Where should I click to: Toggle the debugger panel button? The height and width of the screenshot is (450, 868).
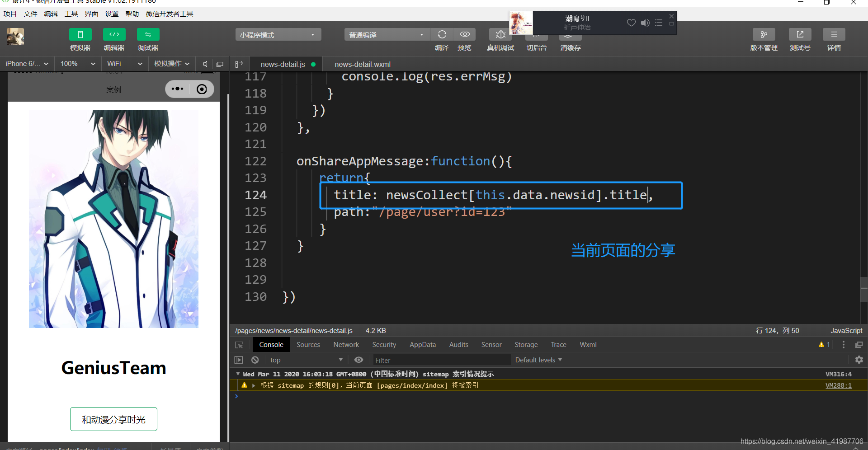[x=148, y=35]
